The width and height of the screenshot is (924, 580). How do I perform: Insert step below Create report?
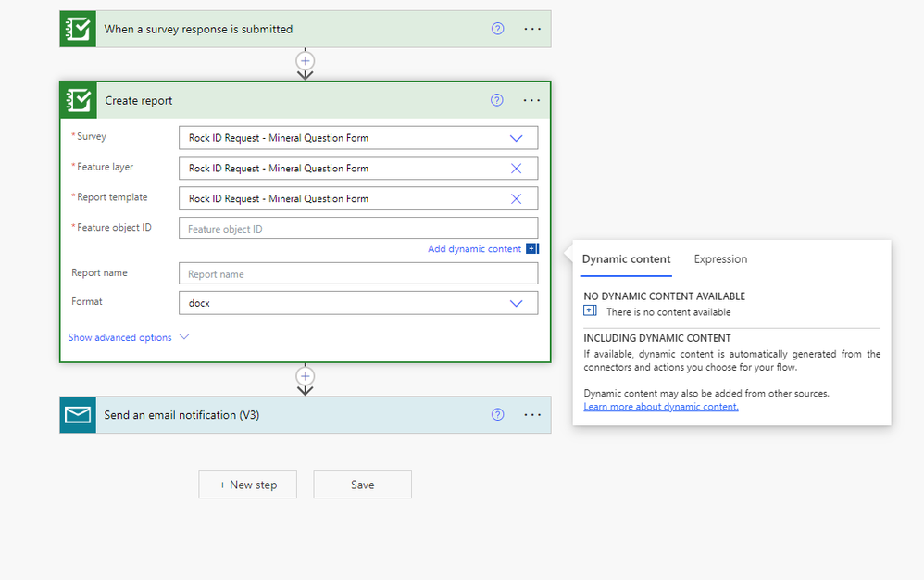(x=306, y=376)
